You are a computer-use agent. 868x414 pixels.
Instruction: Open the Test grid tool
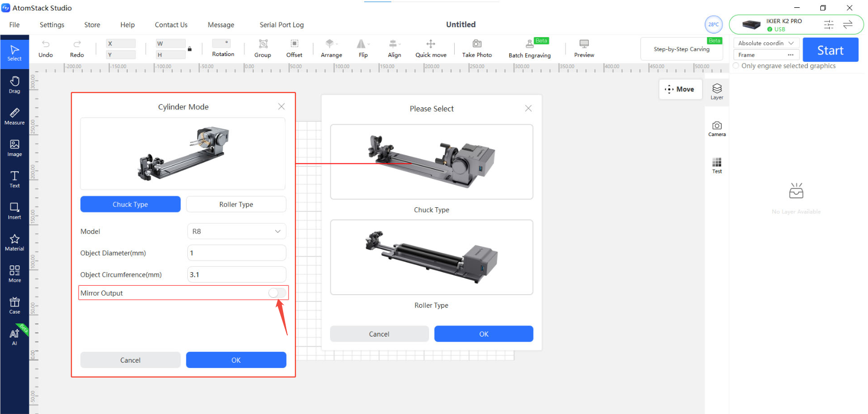[x=717, y=165]
